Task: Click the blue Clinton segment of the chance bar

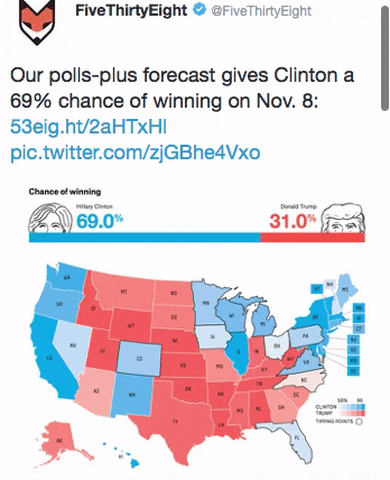Action: tap(145, 237)
